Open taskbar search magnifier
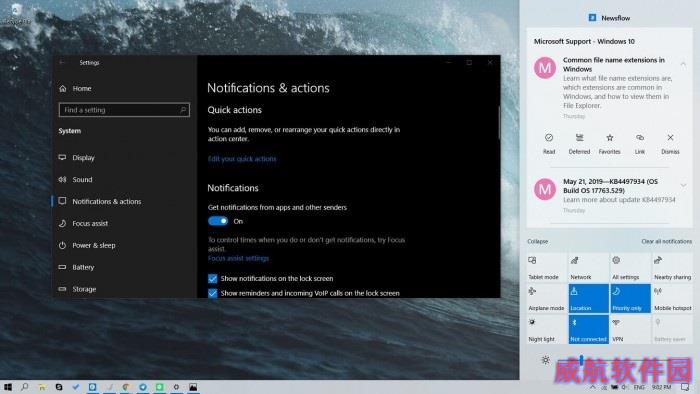Screen dimensions: 700x394 25,387
